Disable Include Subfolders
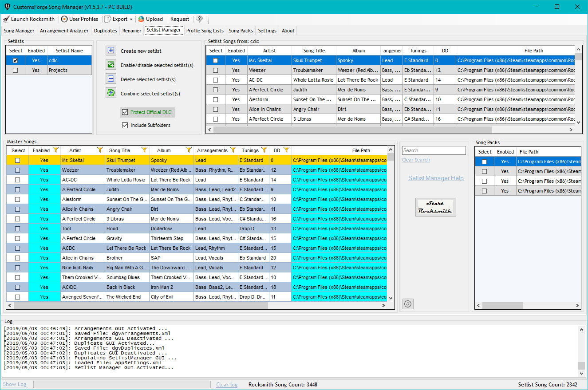Screen dimensions: 588x390 click(x=125, y=125)
